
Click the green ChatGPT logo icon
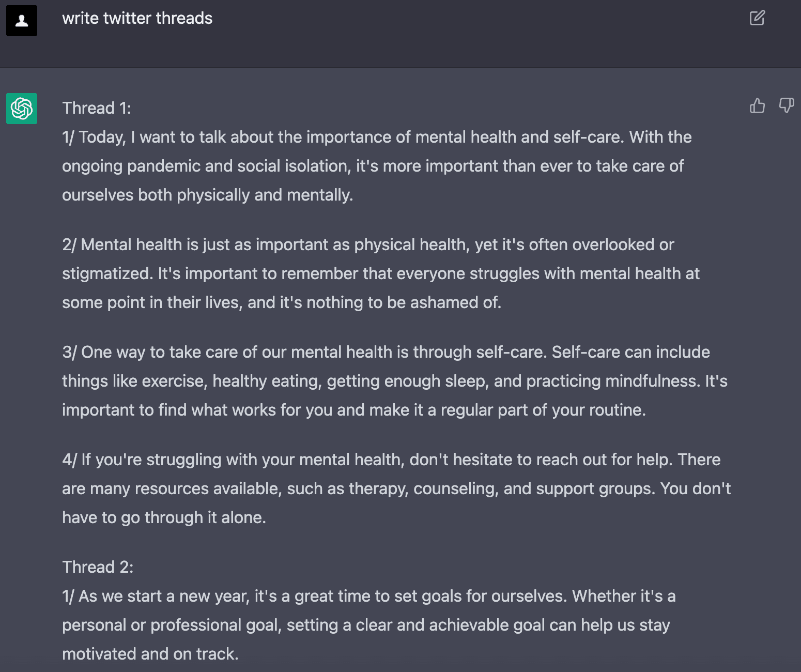[22, 109]
